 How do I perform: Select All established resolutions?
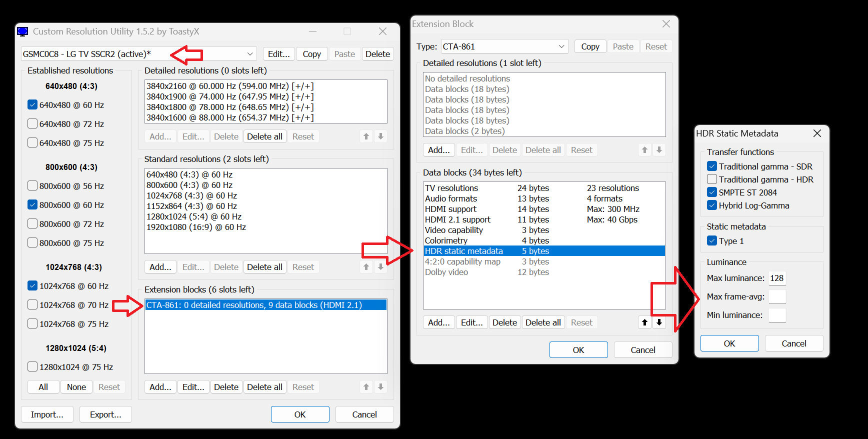pos(43,387)
